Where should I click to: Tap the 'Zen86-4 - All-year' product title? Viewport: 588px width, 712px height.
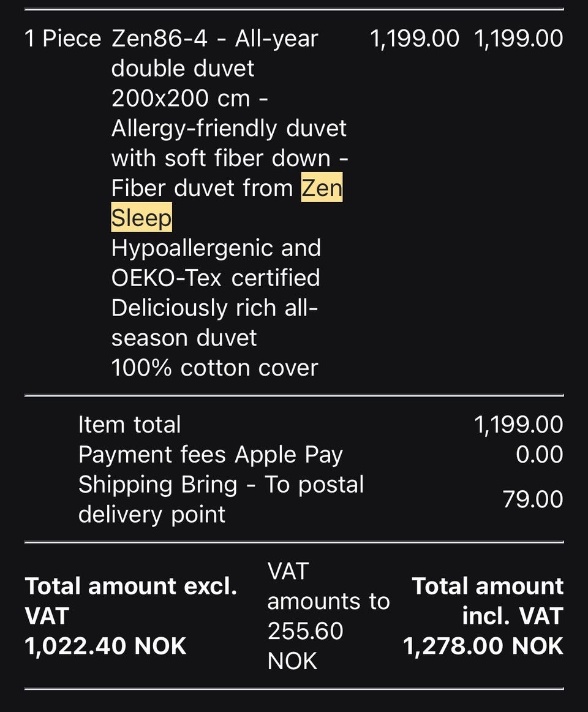pos(215,38)
